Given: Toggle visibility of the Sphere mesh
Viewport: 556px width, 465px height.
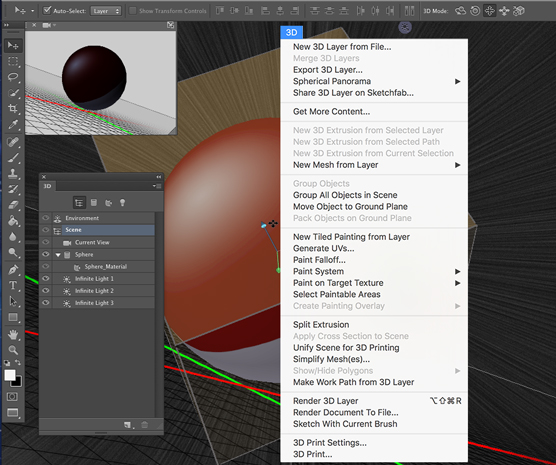Looking at the screenshot, I should [46, 254].
